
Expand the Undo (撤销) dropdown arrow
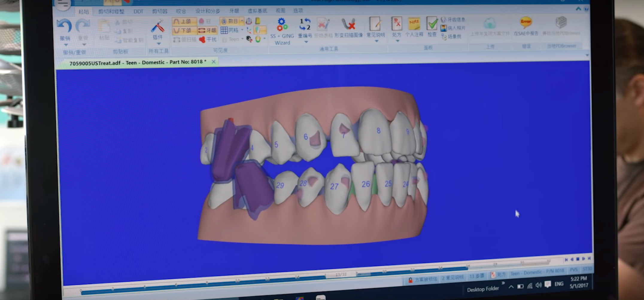pos(66,45)
